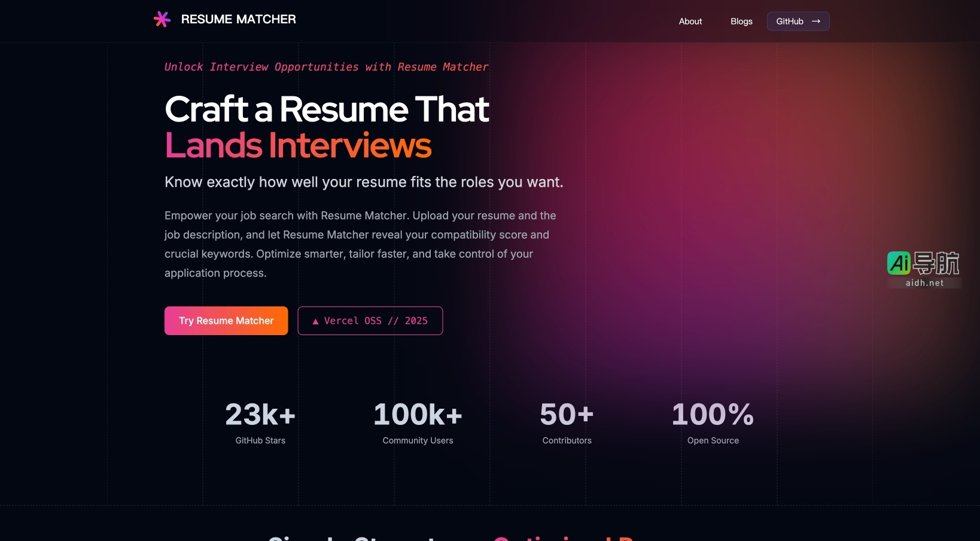This screenshot has height=541, width=980.
Task: Click the GitHub button in the navbar
Action: pos(798,21)
